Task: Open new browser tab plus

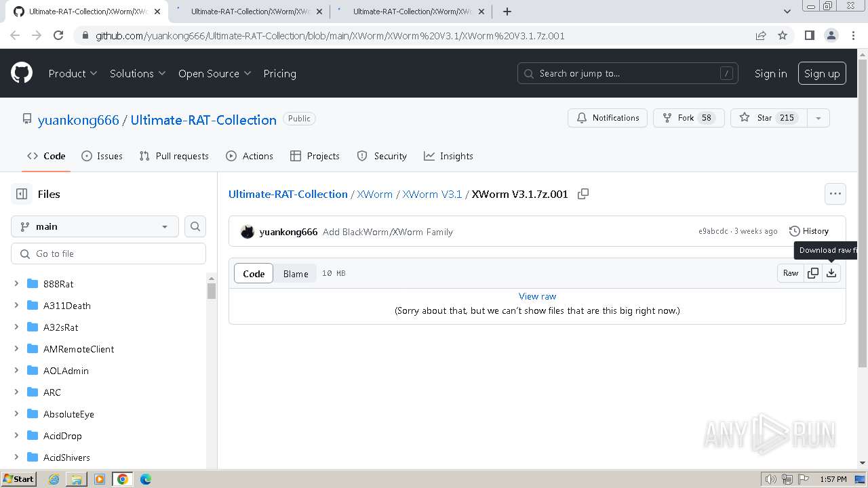Action: pos(507,12)
